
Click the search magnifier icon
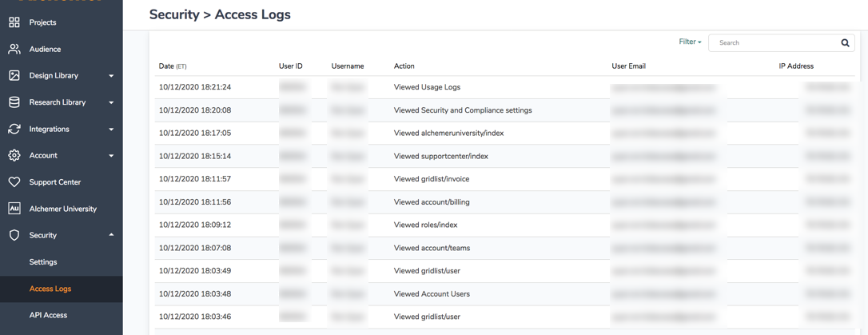tap(845, 43)
